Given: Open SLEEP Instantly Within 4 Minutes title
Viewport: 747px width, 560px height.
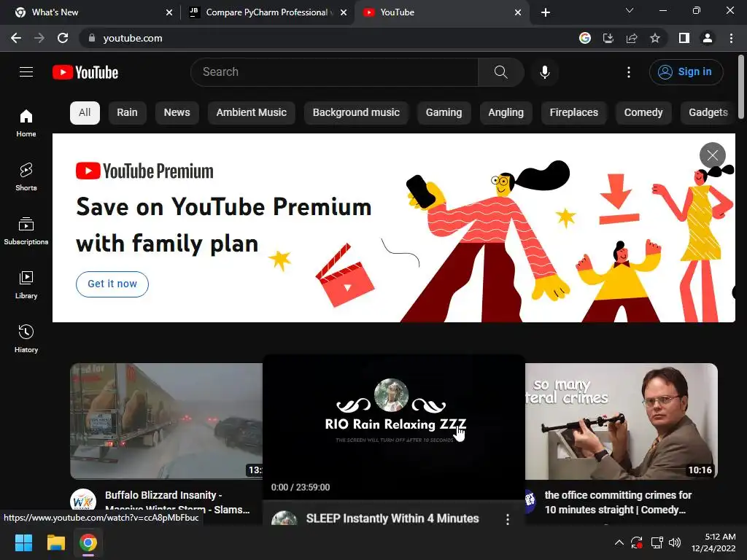Looking at the screenshot, I should point(392,518).
